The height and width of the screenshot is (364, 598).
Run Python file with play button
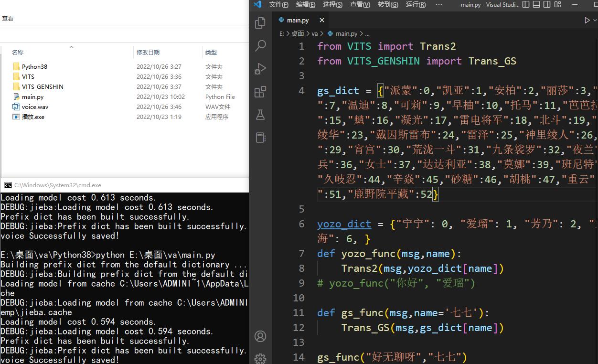pyautogui.click(x=587, y=20)
